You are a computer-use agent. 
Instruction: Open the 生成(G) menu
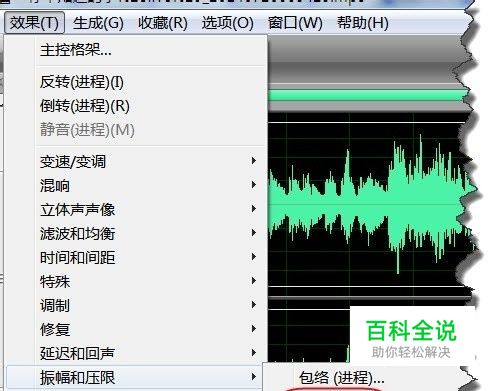coord(98,23)
